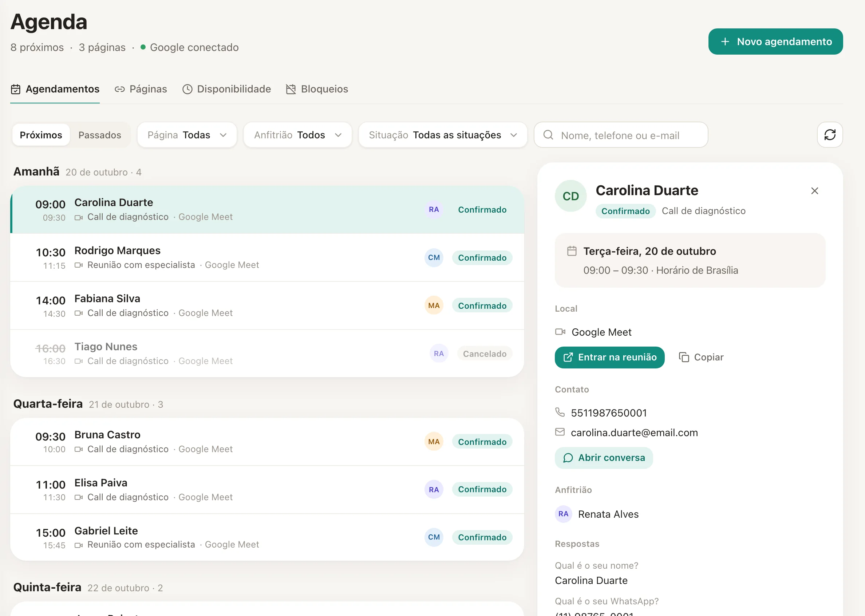Click the MA avatar on Bruna Castro row

(x=434, y=442)
